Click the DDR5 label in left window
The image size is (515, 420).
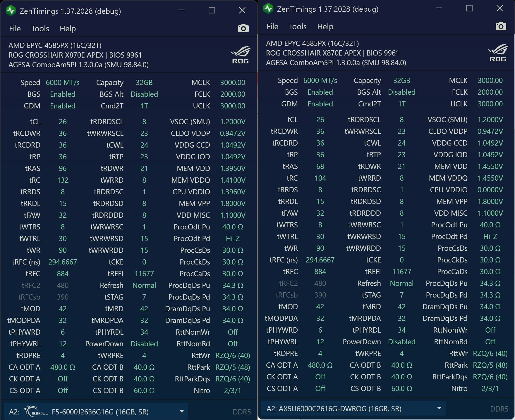242,412
